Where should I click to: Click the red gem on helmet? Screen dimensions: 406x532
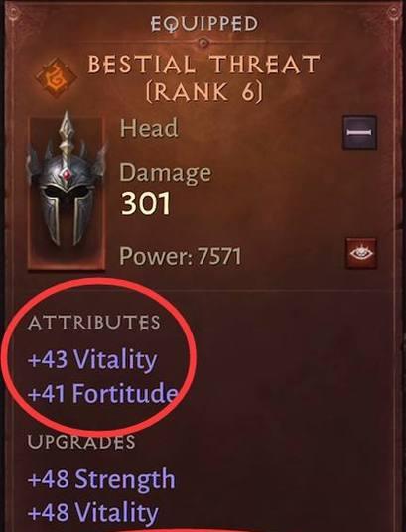[67, 174]
